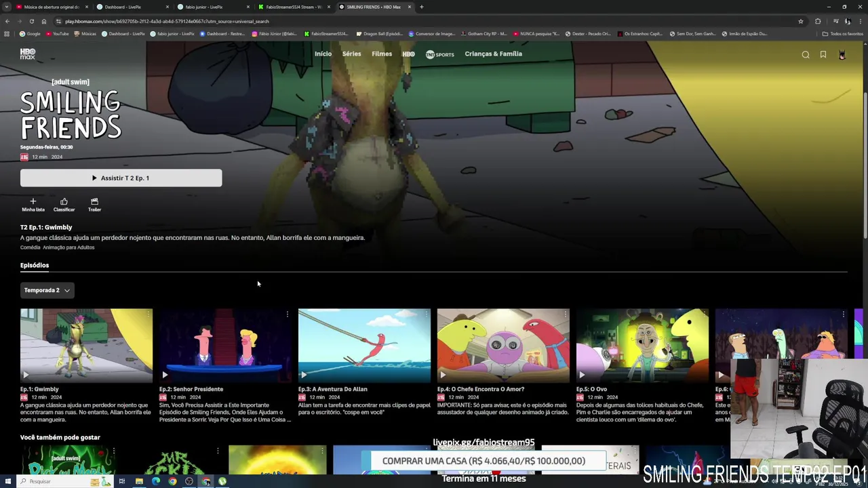The height and width of the screenshot is (488, 868).
Task: Open the saved list bookmark icon in header
Action: (x=823, y=55)
